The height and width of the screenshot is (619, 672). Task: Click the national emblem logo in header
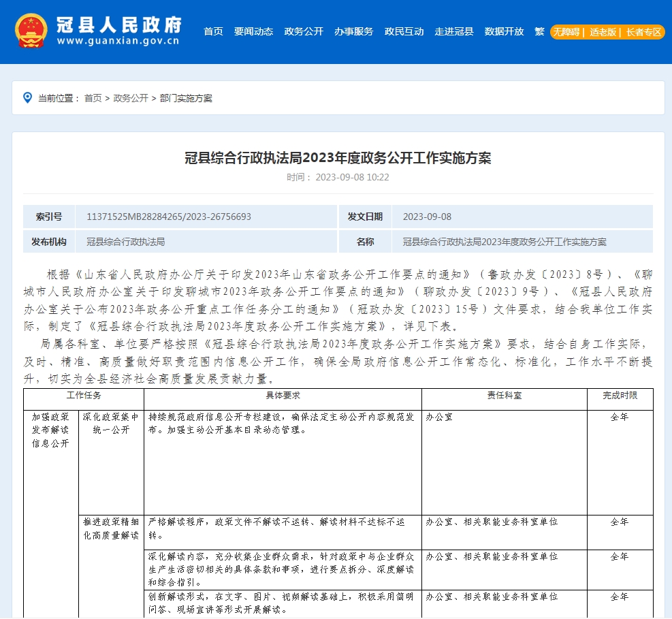[31, 31]
